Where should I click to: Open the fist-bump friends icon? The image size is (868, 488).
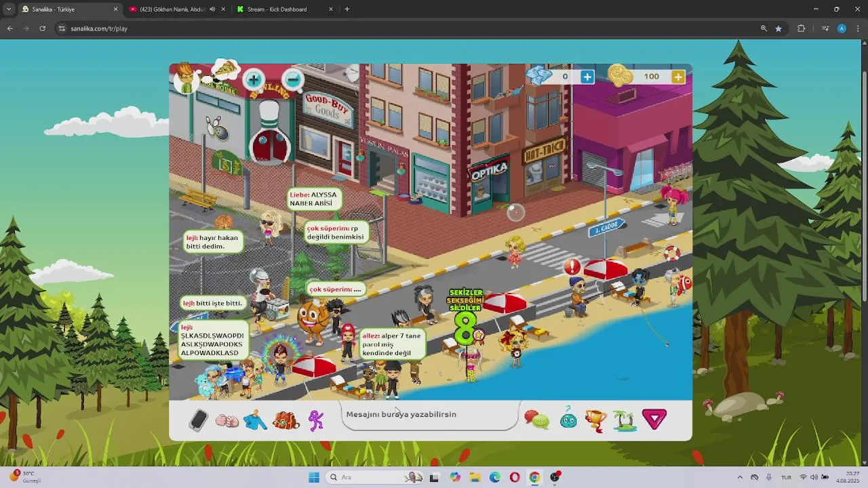pyautogui.click(x=227, y=421)
